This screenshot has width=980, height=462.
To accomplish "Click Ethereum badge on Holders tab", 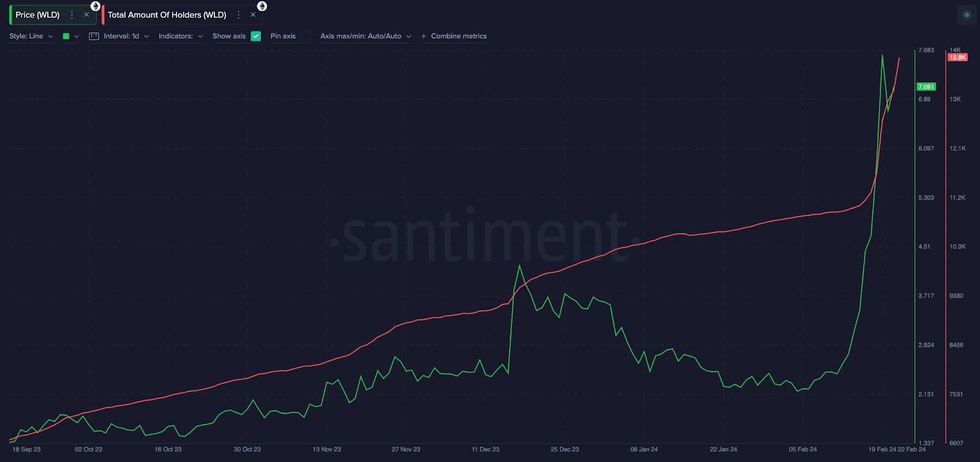I will click(x=262, y=6).
